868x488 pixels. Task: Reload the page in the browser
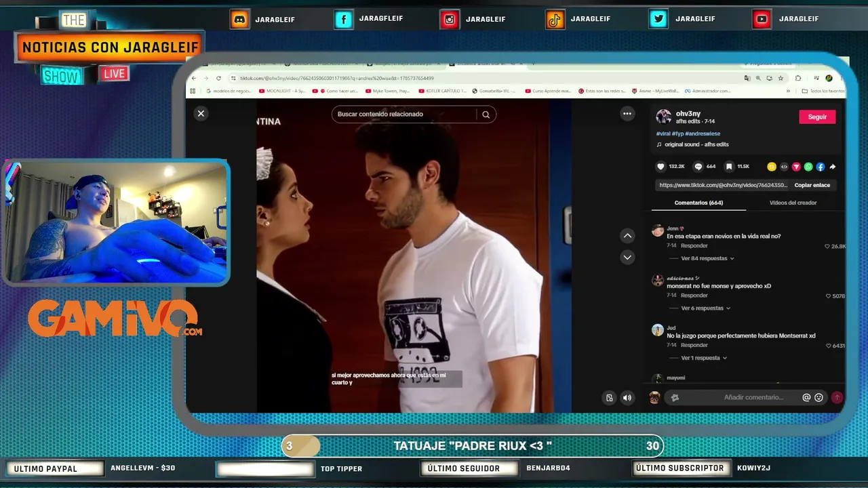(218, 78)
